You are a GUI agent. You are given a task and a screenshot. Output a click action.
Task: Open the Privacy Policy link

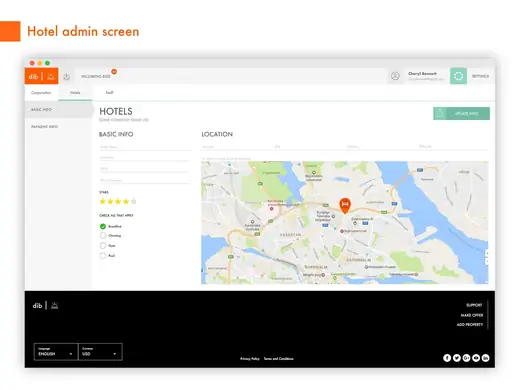(x=250, y=359)
